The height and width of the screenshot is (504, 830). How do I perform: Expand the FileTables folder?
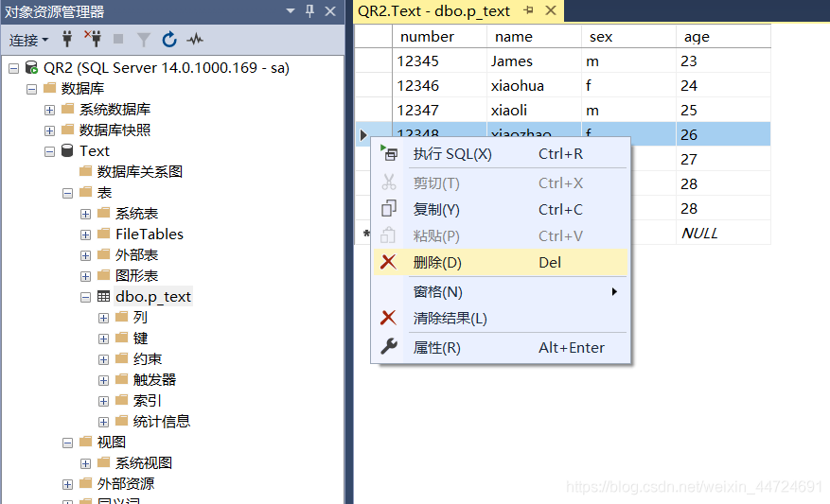[x=86, y=235]
